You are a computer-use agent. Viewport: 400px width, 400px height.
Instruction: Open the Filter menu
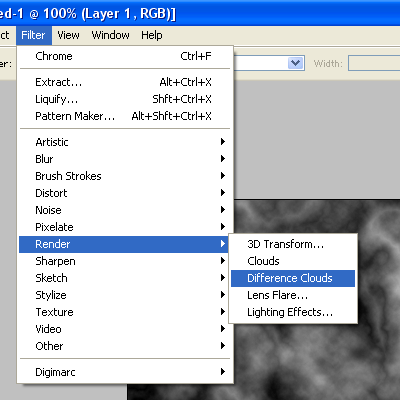click(33, 35)
